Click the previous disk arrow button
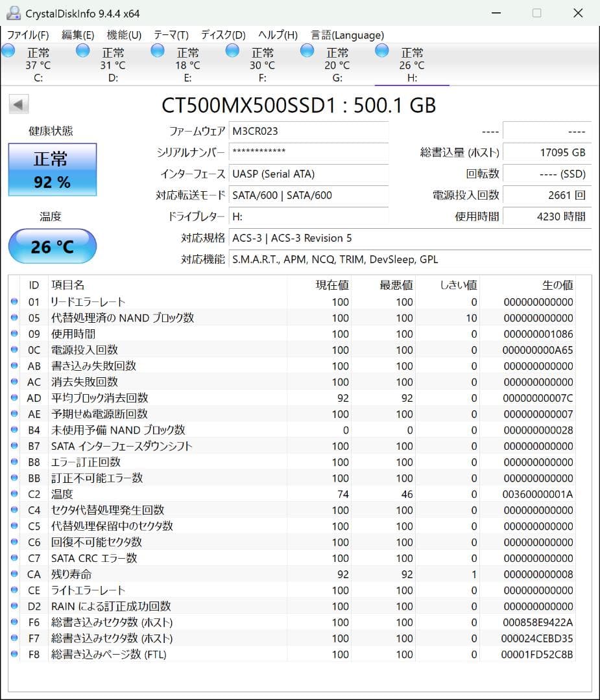The height and width of the screenshot is (700, 600). (19, 104)
